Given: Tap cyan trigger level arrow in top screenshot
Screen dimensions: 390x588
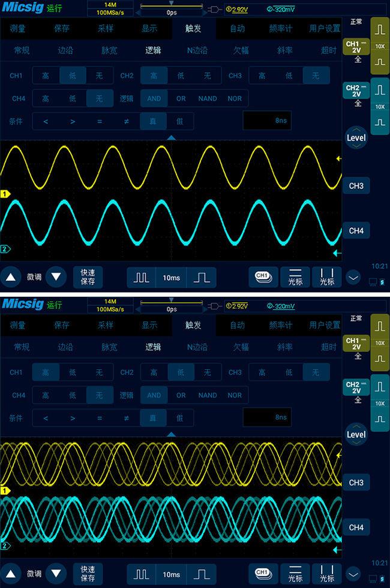Looking at the screenshot, I should pyautogui.click(x=337, y=254).
